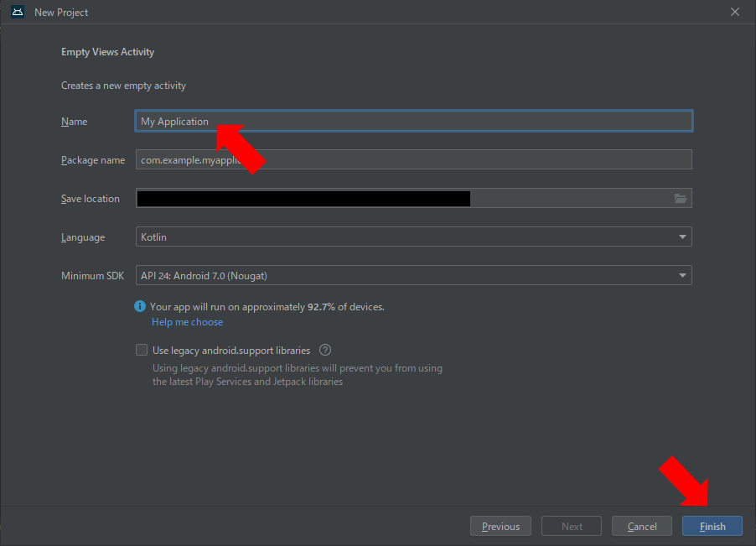This screenshot has height=546, width=756.
Task: Click the New Project window title
Action: point(61,13)
